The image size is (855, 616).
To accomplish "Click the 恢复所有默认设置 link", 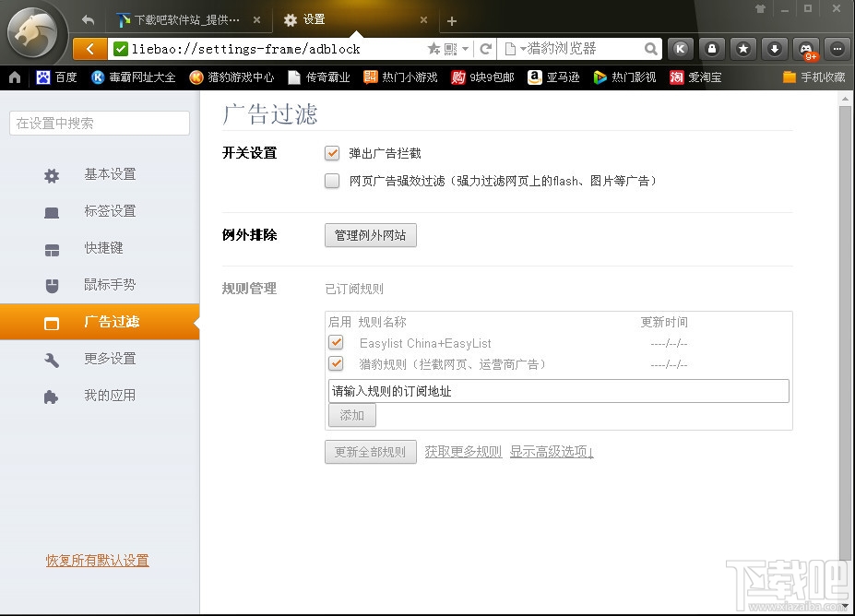I will click(x=97, y=560).
